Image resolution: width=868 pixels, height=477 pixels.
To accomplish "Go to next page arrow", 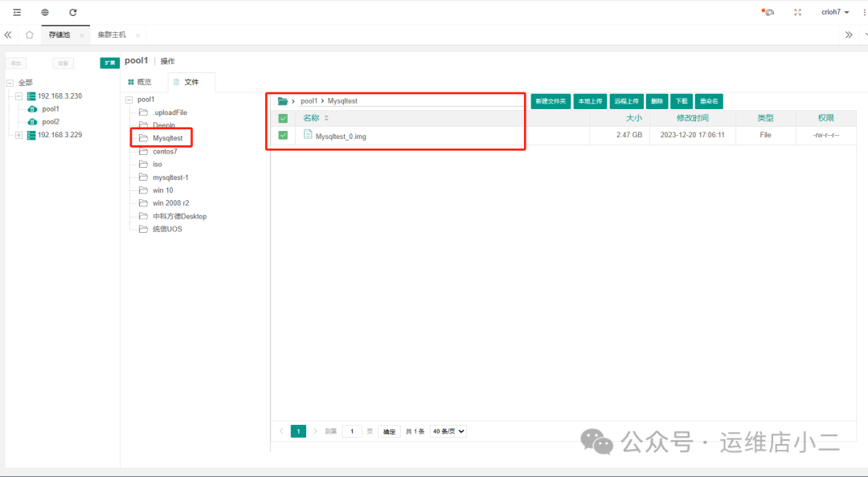I will click(x=316, y=431).
